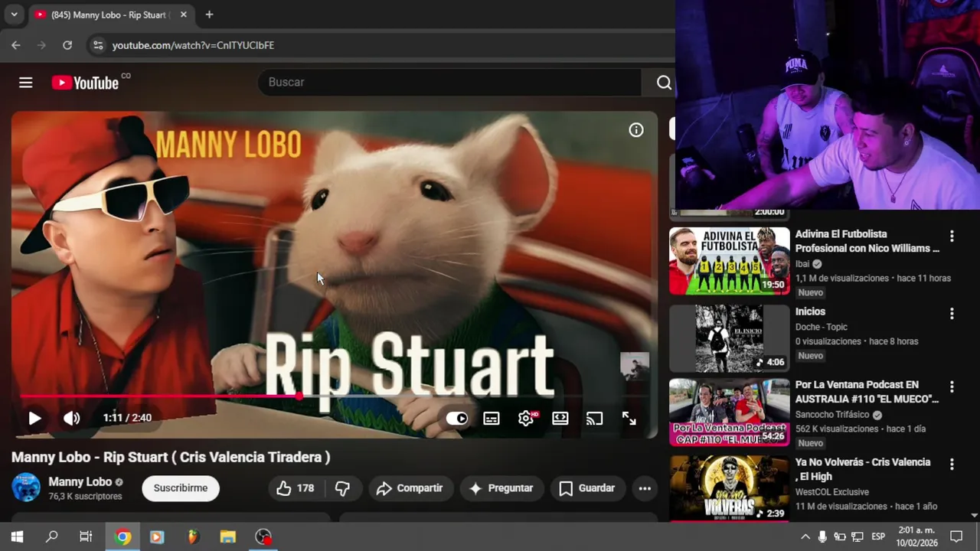
Task: Click the Preguntar button
Action: click(501, 488)
